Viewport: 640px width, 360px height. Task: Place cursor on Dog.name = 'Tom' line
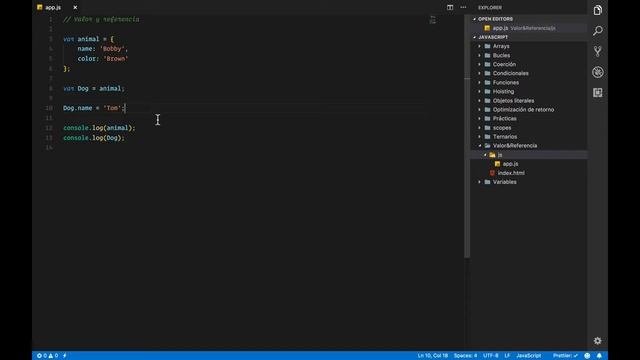pyautogui.click(x=94, y=108)
